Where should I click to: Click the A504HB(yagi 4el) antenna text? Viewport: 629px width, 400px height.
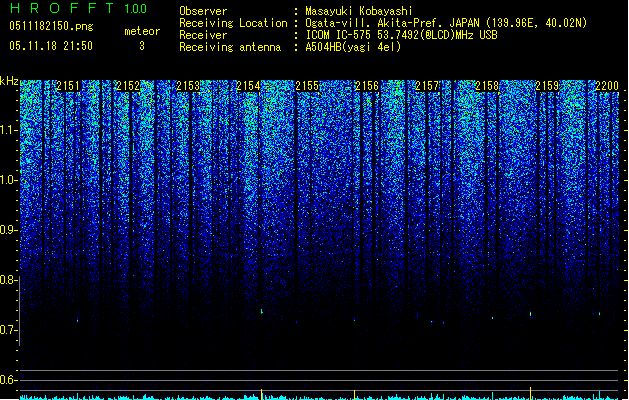click(x=353, y=47)
